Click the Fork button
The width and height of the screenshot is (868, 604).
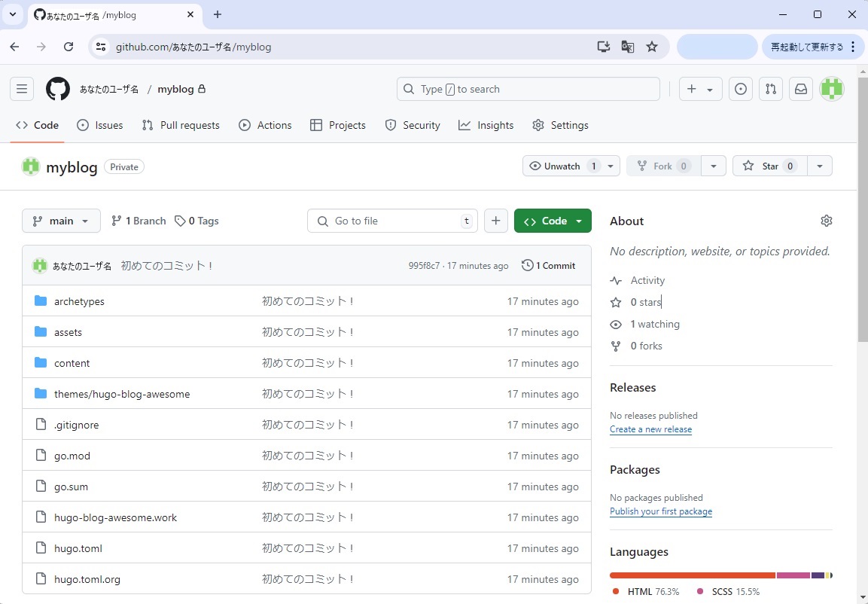pos(663,166)
